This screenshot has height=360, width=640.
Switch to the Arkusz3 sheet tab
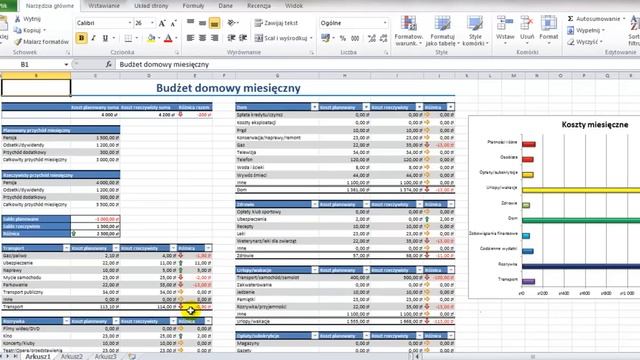[x=105, y=356]
